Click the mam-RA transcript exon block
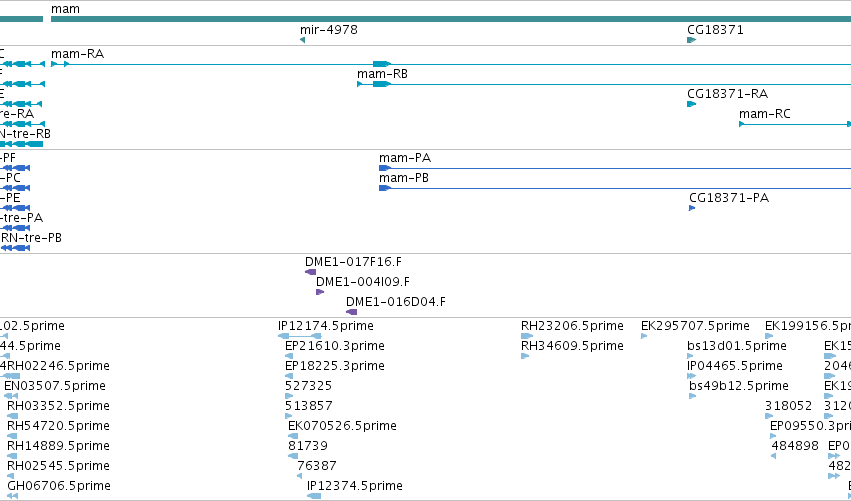 tap(382, 64)
